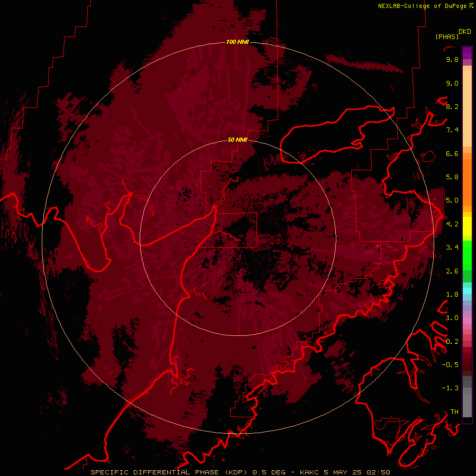
Task: Click the 5.0 legend value
Action: coord(452,200)
